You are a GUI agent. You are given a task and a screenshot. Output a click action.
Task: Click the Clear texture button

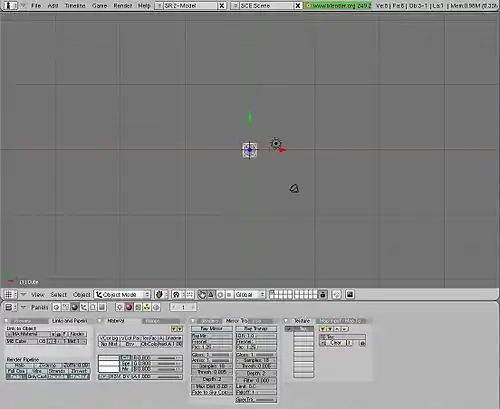[336, 343]
